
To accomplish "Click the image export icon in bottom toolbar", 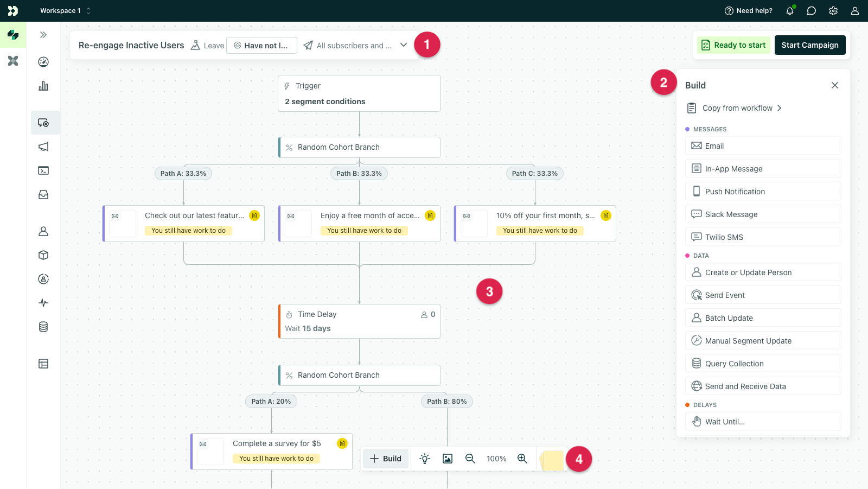I will 448,459.
